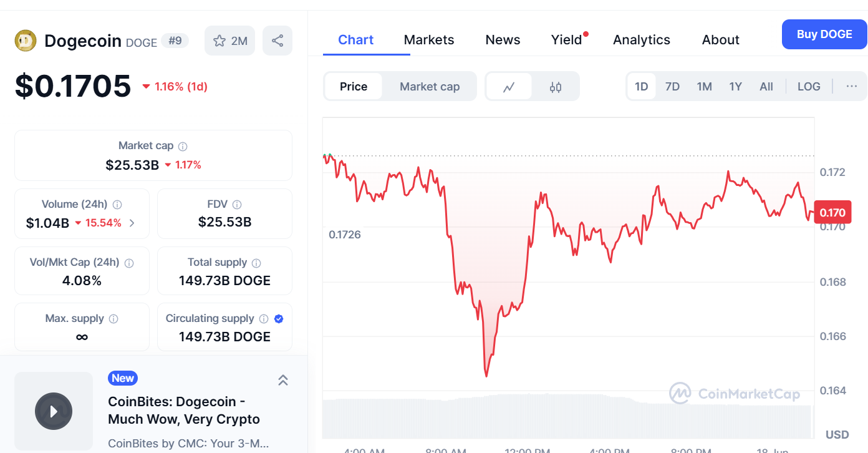Screen dimensions: 868x453
Task: Select the 1Y time range button
Action: [736, 87]
